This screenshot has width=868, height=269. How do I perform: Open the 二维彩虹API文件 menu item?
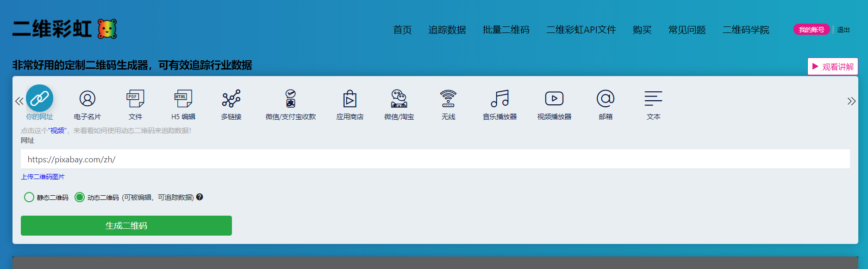click(x=581, y=30)
